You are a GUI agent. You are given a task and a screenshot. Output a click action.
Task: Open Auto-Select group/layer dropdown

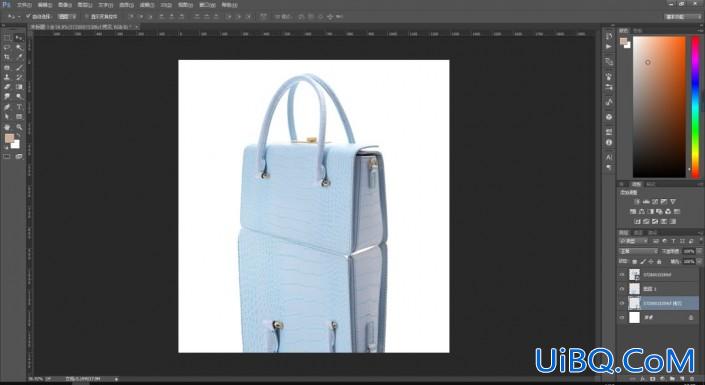point(67,17)
